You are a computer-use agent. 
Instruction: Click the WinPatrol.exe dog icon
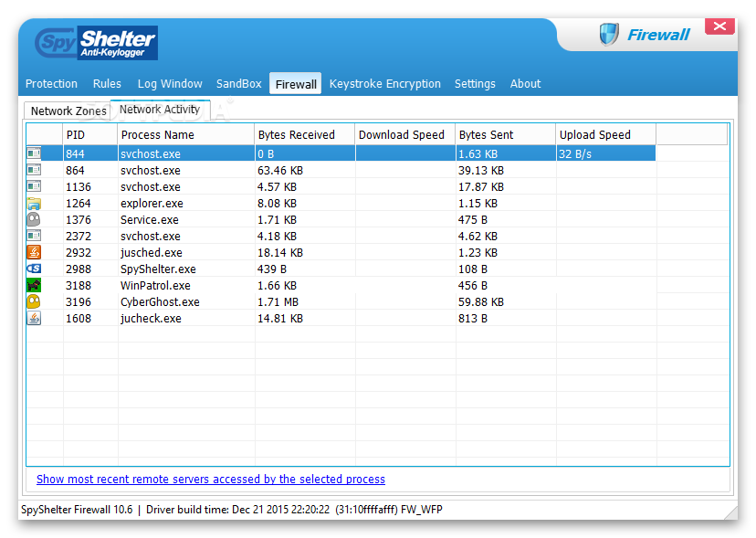tap(34, 285)
